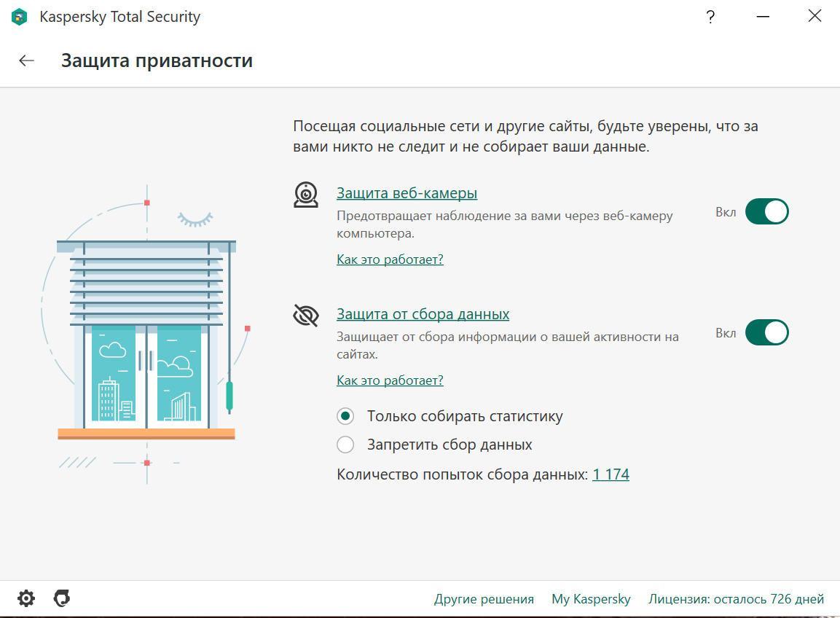This screenshot has width=840, height=618.
Task: Open Как это работает? under data collection
Action: 390,380
